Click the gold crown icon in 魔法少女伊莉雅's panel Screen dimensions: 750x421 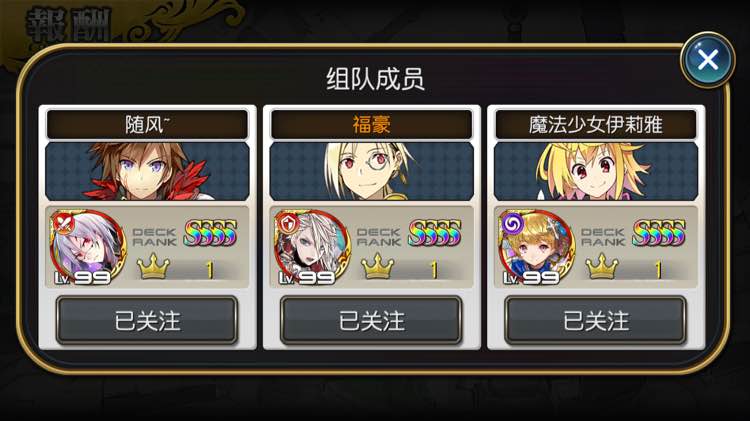coord(602,266)
